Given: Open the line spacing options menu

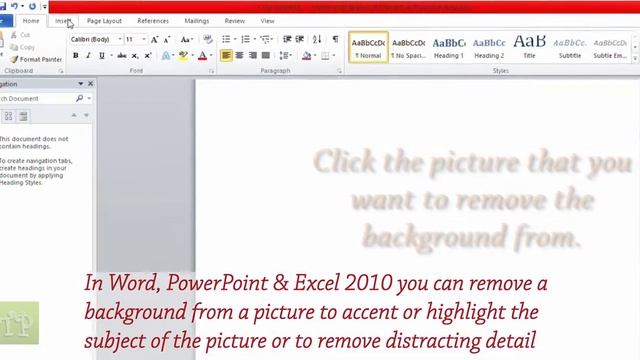Looking at the screenshot, I should 285,56.
